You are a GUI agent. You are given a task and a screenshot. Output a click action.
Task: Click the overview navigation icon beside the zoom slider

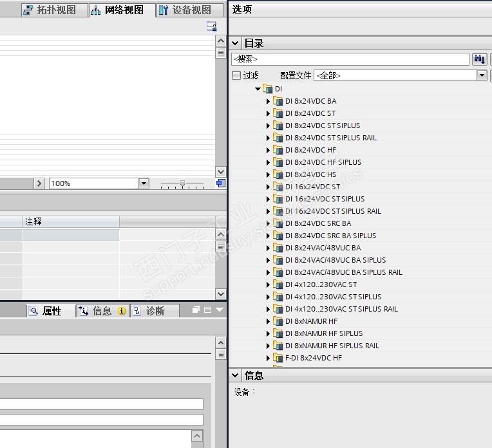(221, 183)
